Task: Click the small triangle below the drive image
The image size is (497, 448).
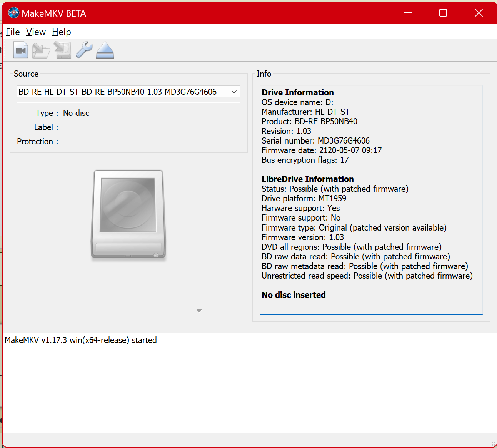Action: 199,311
